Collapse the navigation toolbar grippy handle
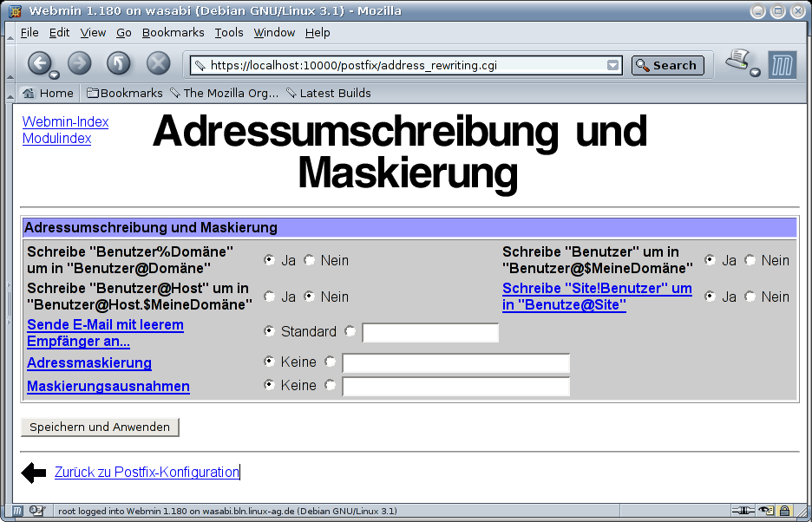The height and width of the screenshot is (522, 812). tap(10, 65)
